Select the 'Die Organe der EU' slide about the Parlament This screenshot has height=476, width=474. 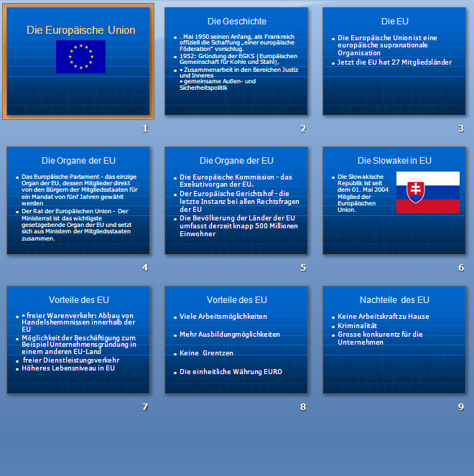point(78,201)
